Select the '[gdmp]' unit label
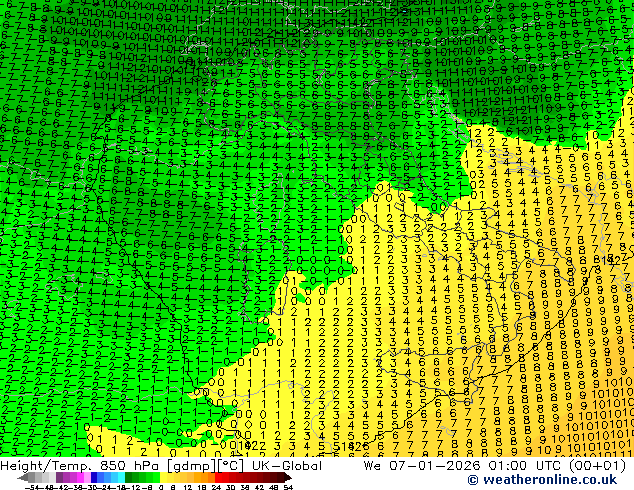634x490 pixels. [191, 466]
